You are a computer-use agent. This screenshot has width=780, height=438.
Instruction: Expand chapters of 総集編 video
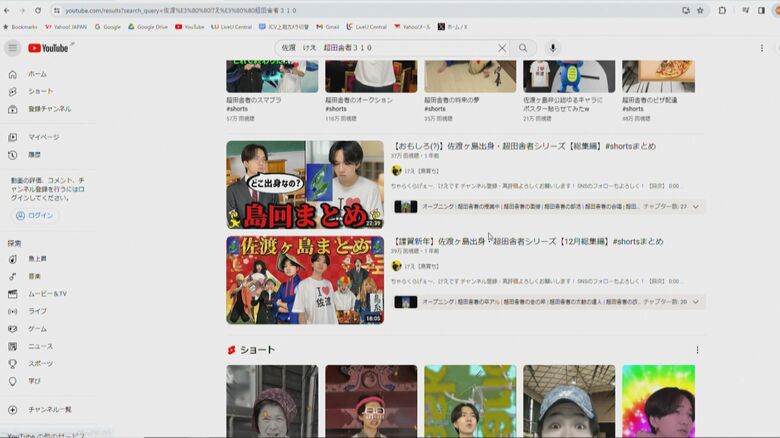(x=696, y=207)
